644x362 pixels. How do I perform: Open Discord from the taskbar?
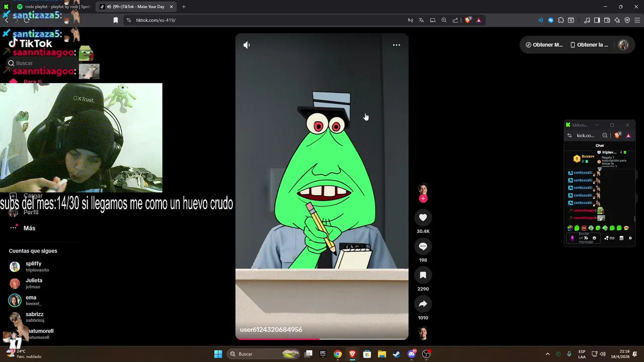(412, 354)
